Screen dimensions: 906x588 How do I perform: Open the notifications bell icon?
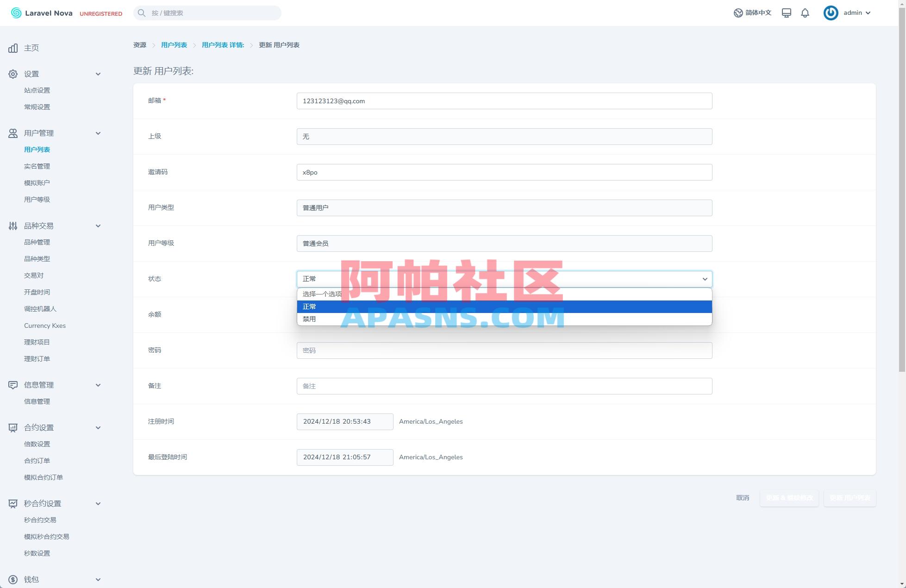coord(805,13)
